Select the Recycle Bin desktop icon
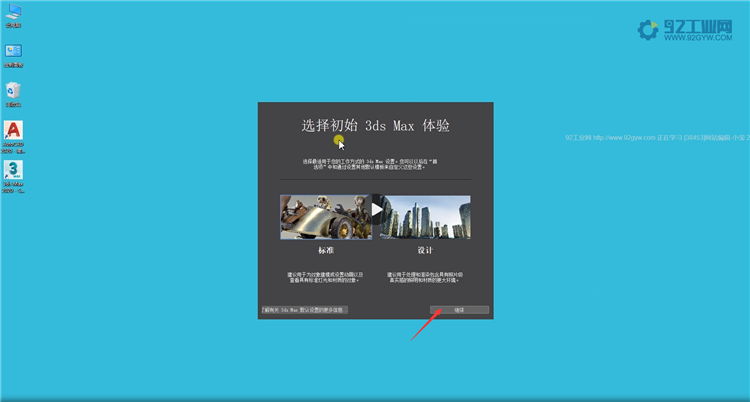The width and height of the screenshot is (750, 402). [13, 94]
